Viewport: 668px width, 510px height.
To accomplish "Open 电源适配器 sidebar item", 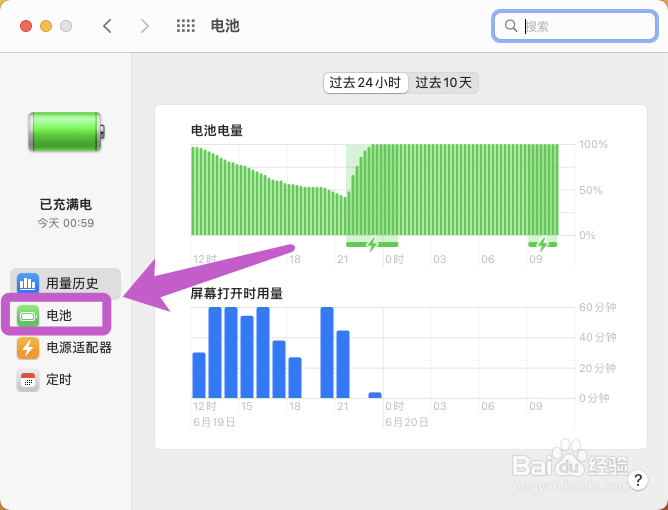I will (x=65, y=348).
